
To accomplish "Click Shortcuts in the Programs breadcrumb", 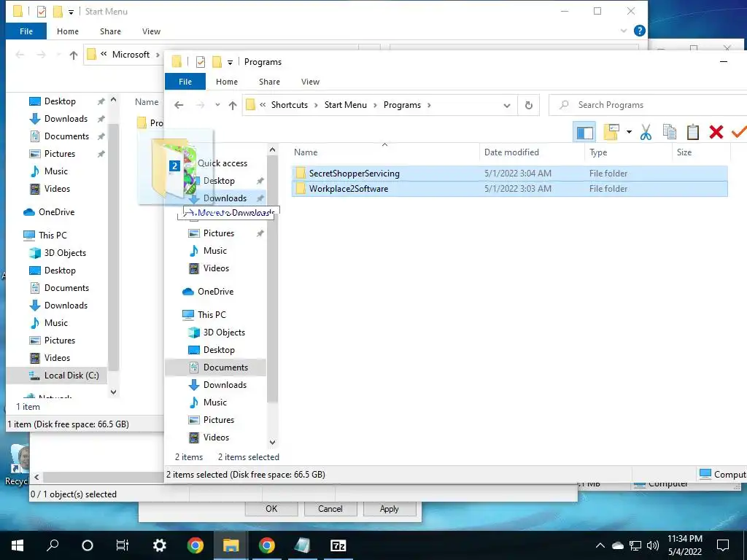I will [289, 105].
